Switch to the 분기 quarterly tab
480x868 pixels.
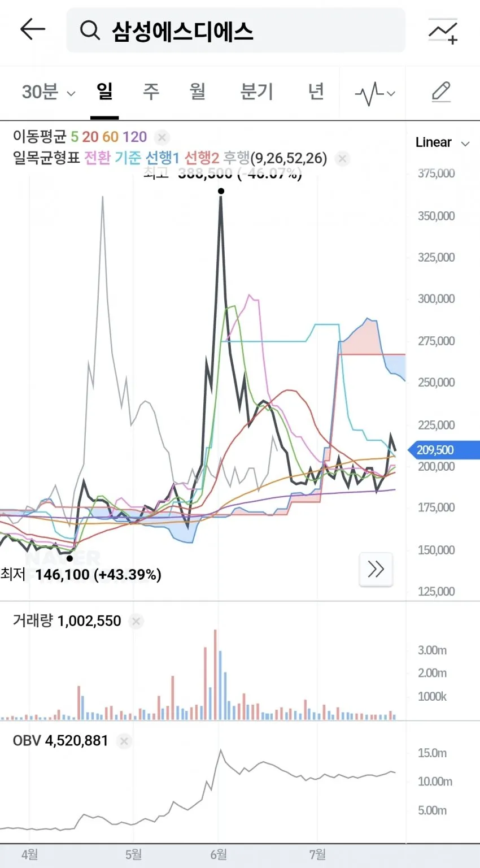pos(257,91)
